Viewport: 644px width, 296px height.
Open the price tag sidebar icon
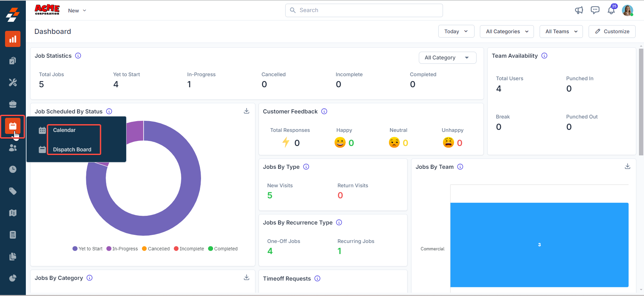[x=13, y=191]
